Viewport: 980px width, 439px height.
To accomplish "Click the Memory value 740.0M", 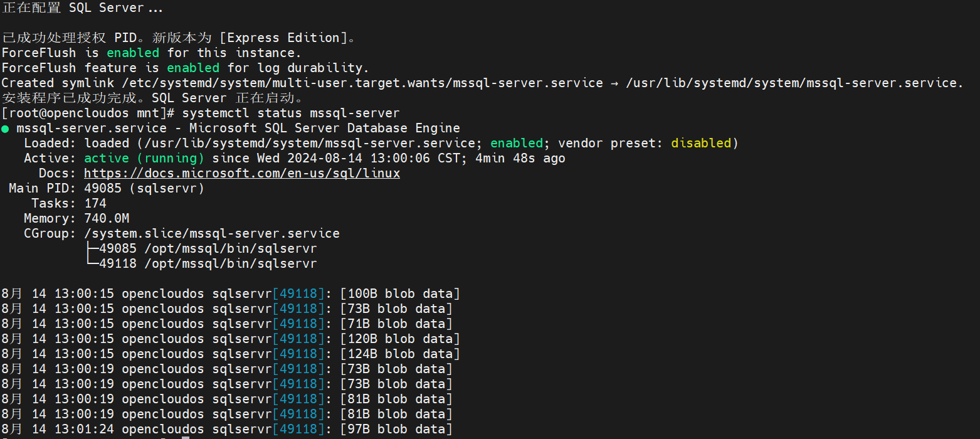I will point(107,219).
